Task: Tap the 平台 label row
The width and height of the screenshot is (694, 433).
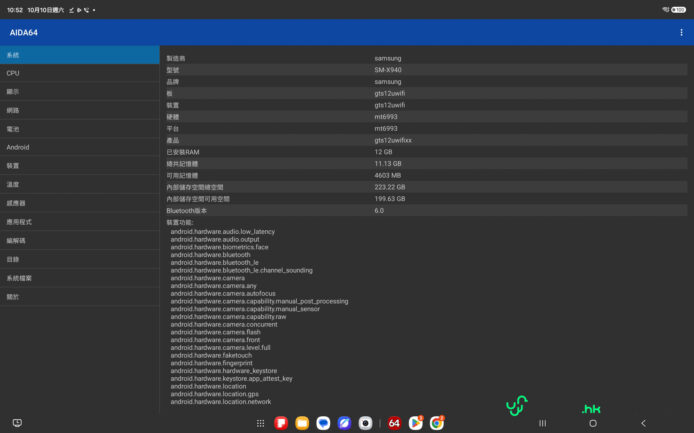Action: [x=427, y=128]
